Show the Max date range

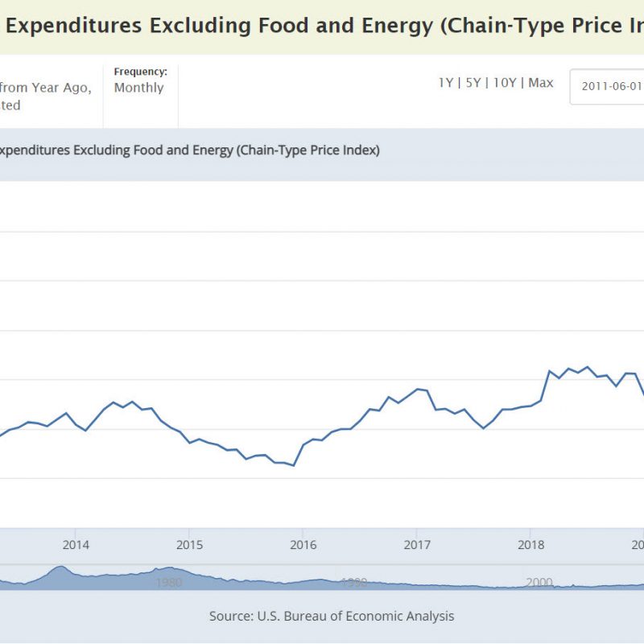[x=541, y=83]
